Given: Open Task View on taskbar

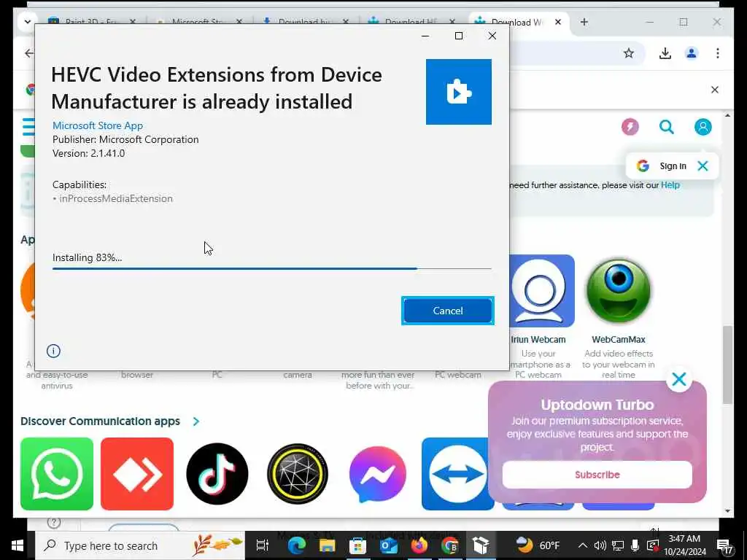Looking at the screenshot, I should point(263,545).
